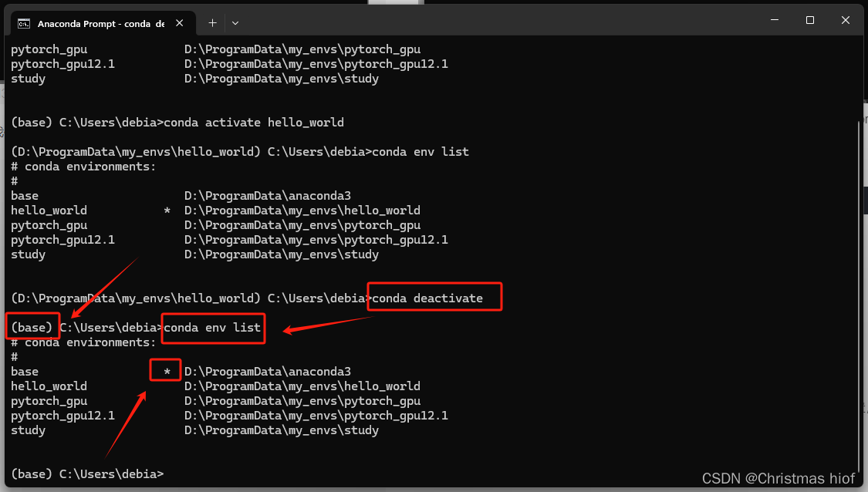Click the path D:\ProgramData\anaconda3 on the asterisk row
This screenshot has width=868, height=492.
268,372
